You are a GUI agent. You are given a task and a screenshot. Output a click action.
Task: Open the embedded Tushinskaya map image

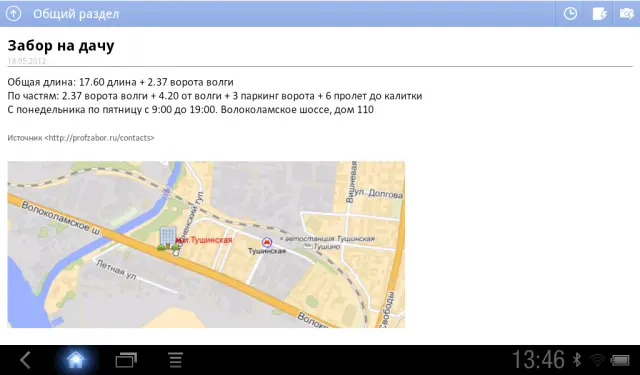pos(206,244)
